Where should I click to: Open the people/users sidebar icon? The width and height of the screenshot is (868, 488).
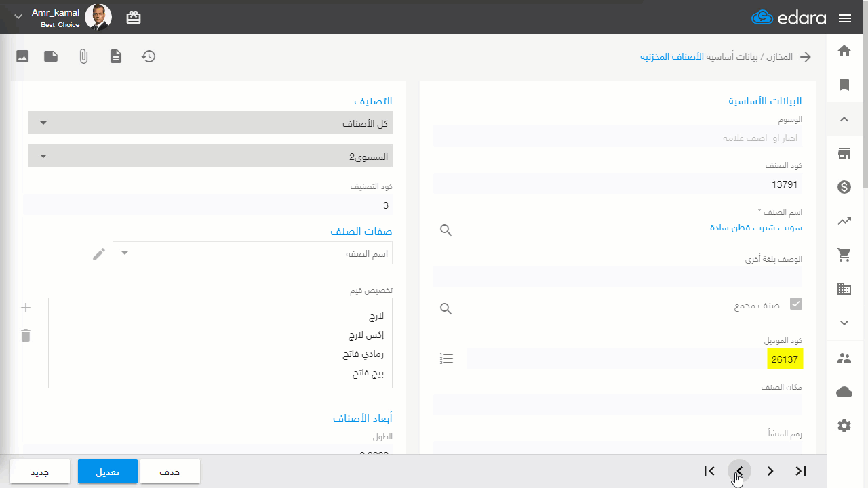pos(844,358)
